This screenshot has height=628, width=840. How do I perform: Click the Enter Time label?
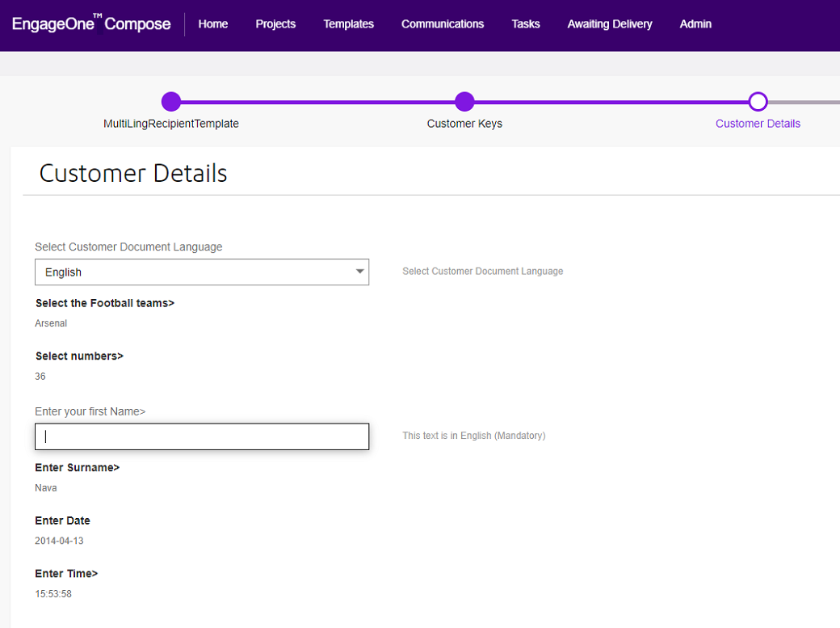[66, 574]
